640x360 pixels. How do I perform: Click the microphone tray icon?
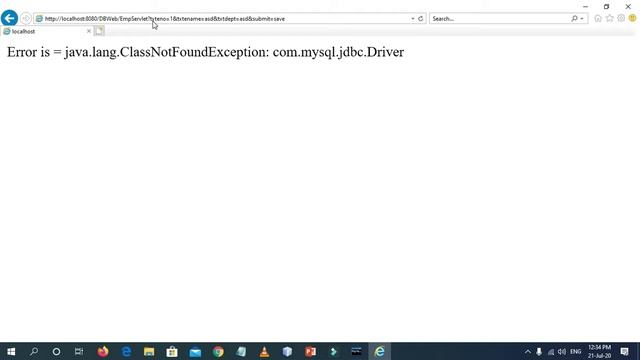tap(539, 351)
